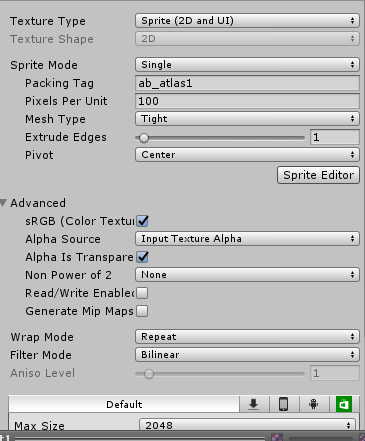Image resolution: width=365 pixels, height=441 pixels.
Task: Open the Sprite Editor
Action: pos(318,175)
